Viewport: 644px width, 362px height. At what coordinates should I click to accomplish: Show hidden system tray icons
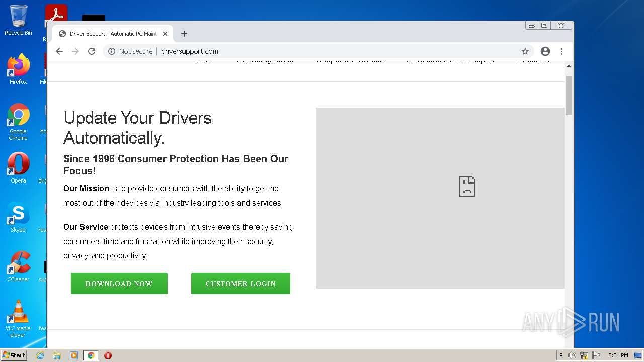pos(561,355)
